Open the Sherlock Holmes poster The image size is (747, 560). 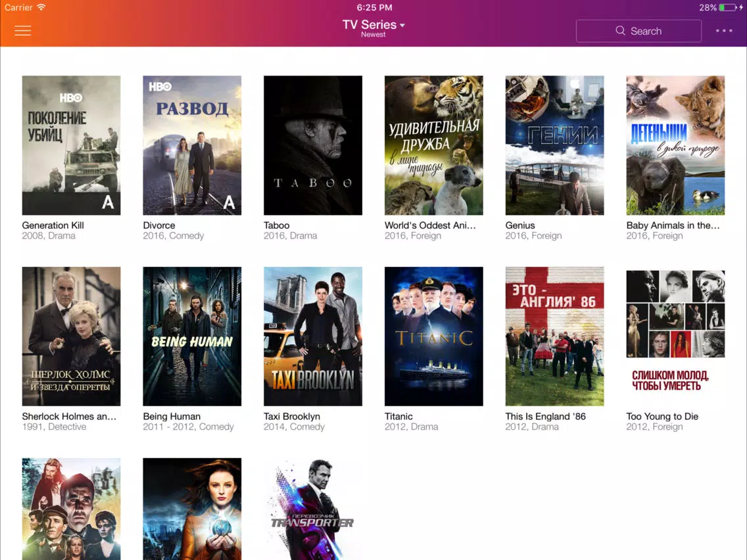[71, 336]
